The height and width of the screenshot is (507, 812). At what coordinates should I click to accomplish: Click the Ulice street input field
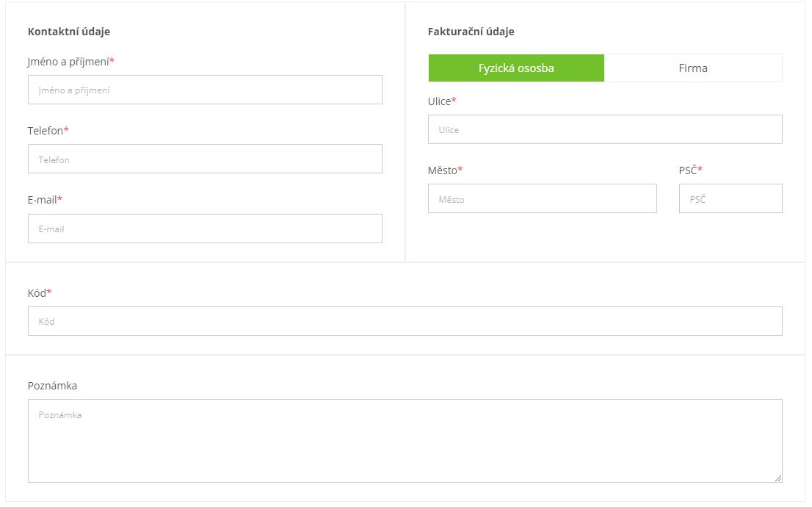(605, 129)
